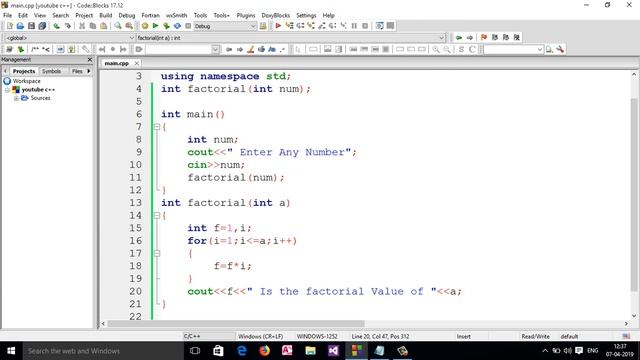Open Replace with its toolbar icon

click(x=129, y=26)
